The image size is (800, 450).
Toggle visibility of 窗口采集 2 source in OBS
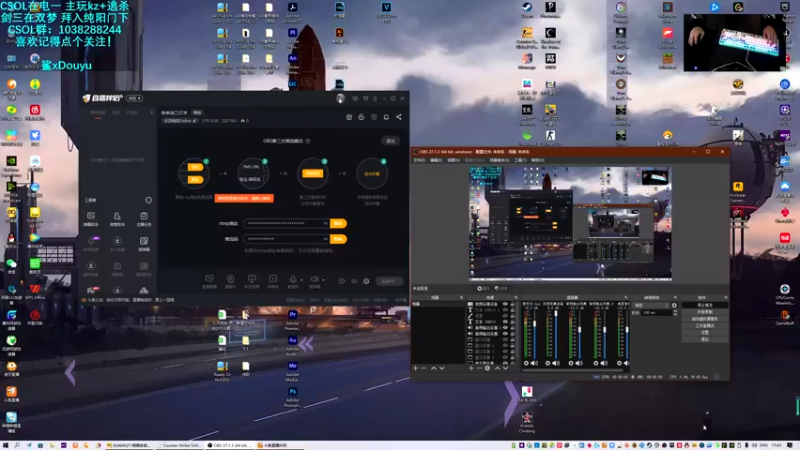pyautogui.click(x=505, y=345)
